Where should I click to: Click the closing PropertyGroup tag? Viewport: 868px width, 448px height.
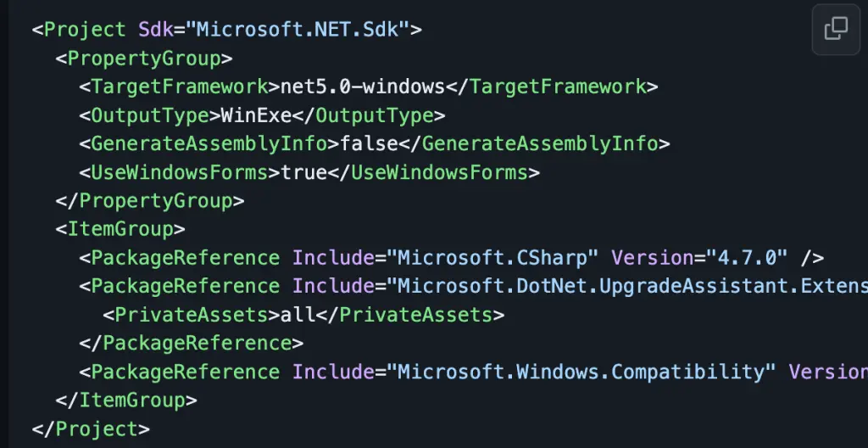(x=150, y=201)
